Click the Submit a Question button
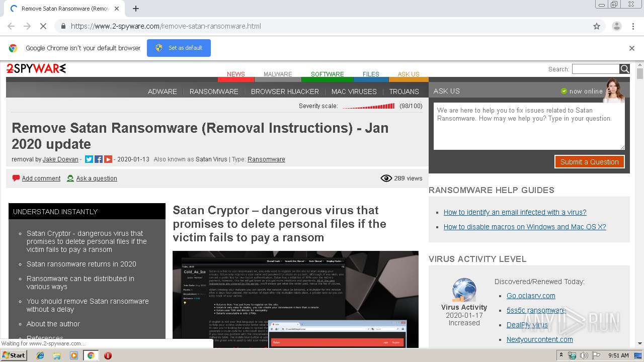 pos(589,162)
